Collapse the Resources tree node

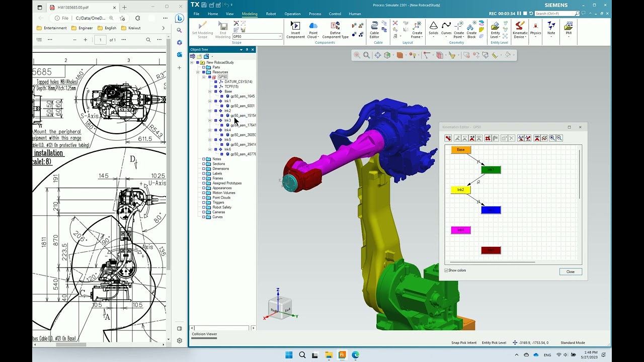pos(198,72)
